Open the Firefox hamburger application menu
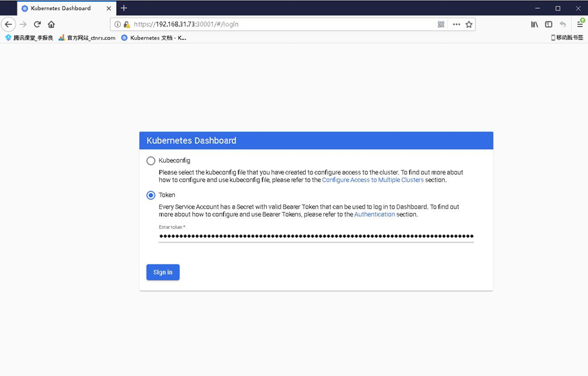The image size is (588, 376). tap(580, 24)
